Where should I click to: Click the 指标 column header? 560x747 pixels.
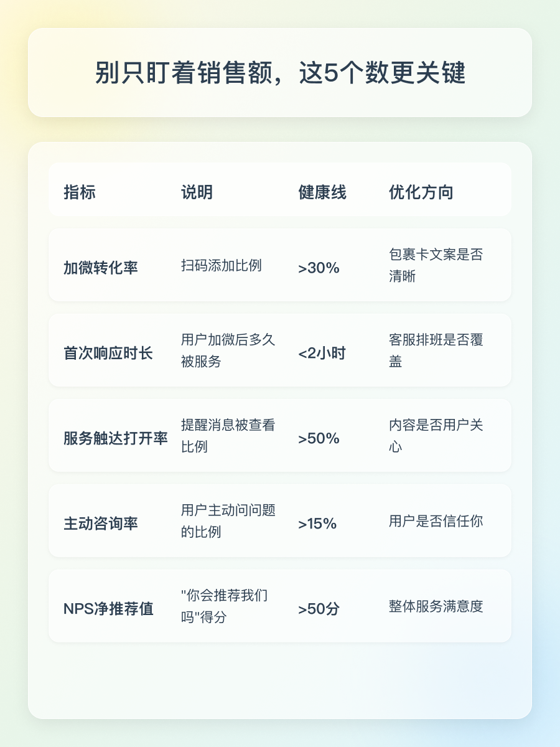[x=80, y=192]
